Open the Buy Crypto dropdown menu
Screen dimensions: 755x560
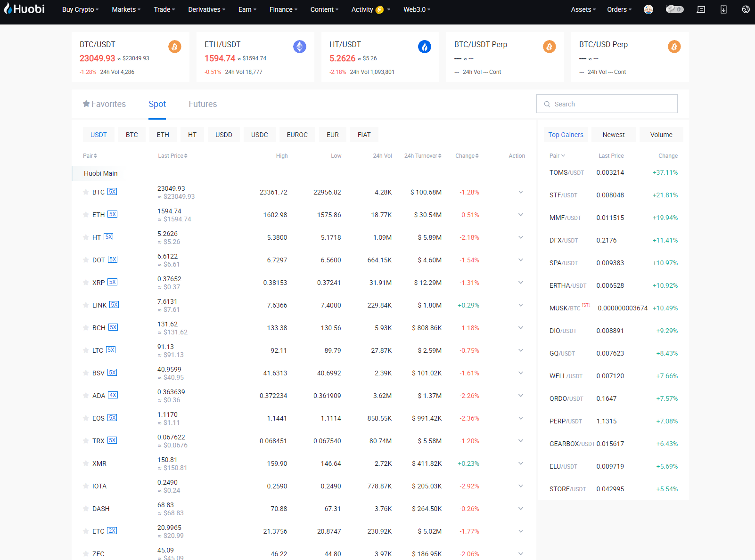pyautogui.click(x=81, y=9)
